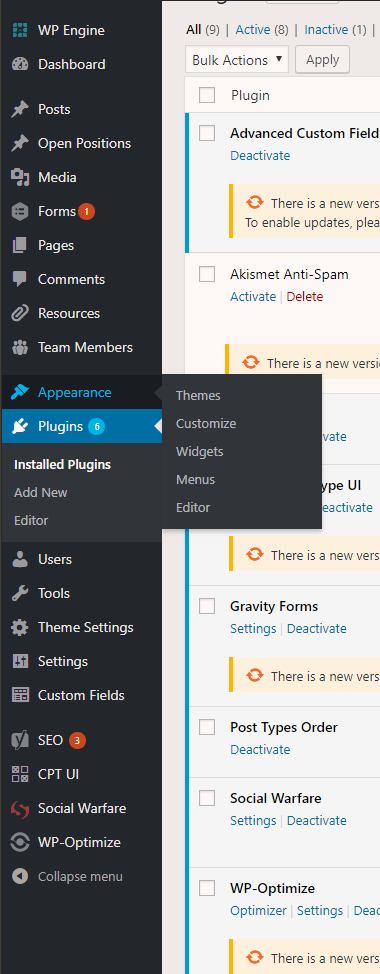Check the Advanced Custom Fields plugin checkbox
Viewport: 380px width, 974px height.
pos(207,133)
